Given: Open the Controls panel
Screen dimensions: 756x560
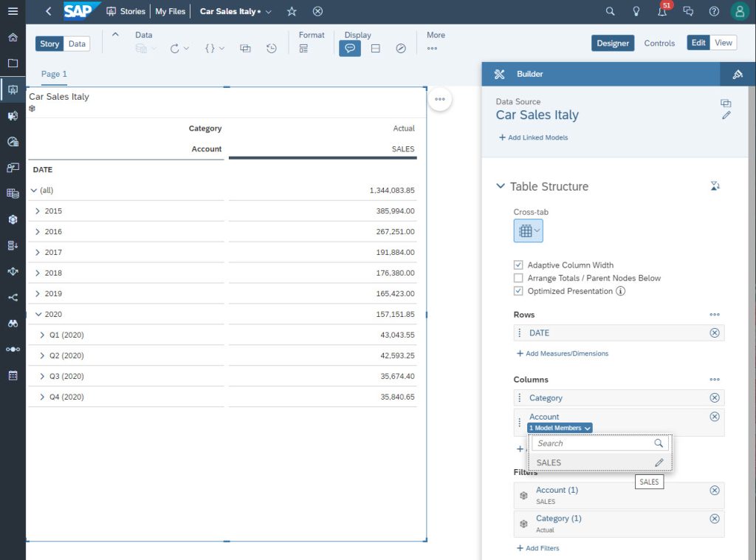Looking at the screenshot, I should pyautogui.click(x=659, y=43).
